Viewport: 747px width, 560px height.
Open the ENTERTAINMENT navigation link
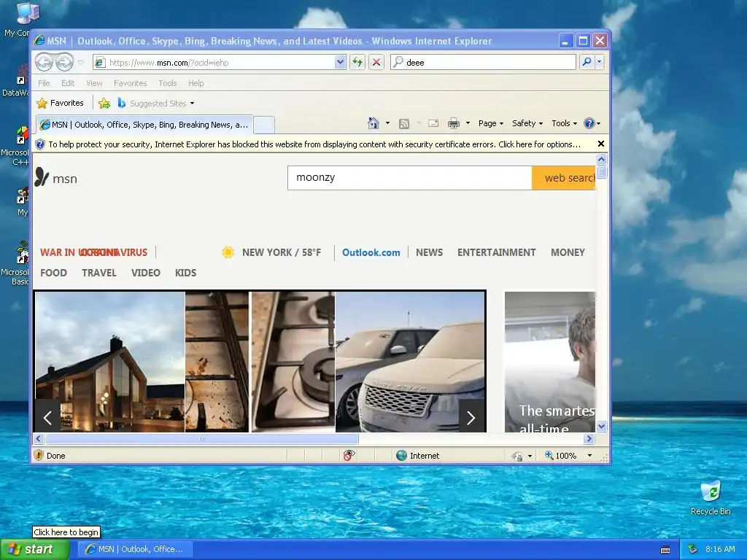point(496,252)
